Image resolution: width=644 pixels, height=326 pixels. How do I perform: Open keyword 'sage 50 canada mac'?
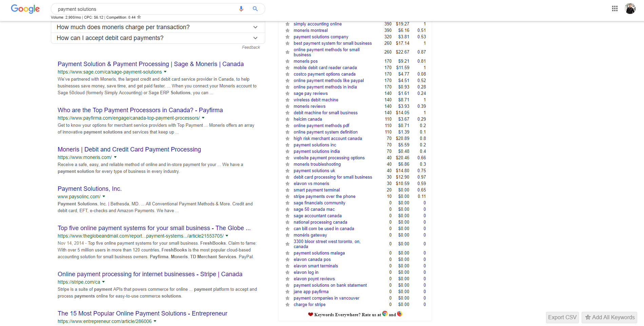click(314, 209)
